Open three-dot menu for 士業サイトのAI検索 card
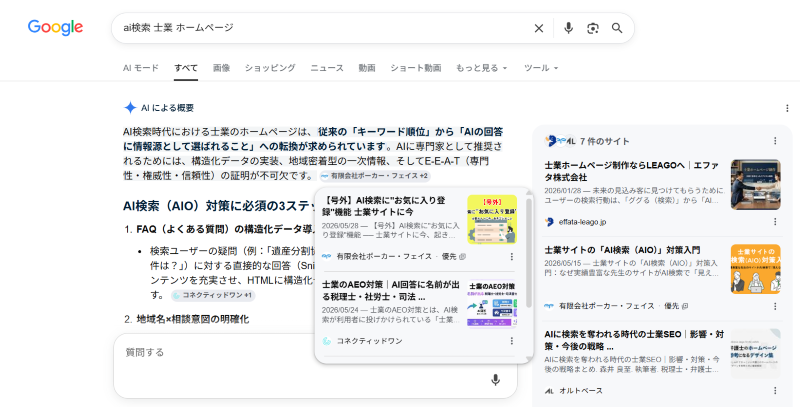Image resolution: width=800 pixels, height=407 pixels. [775, 306]
